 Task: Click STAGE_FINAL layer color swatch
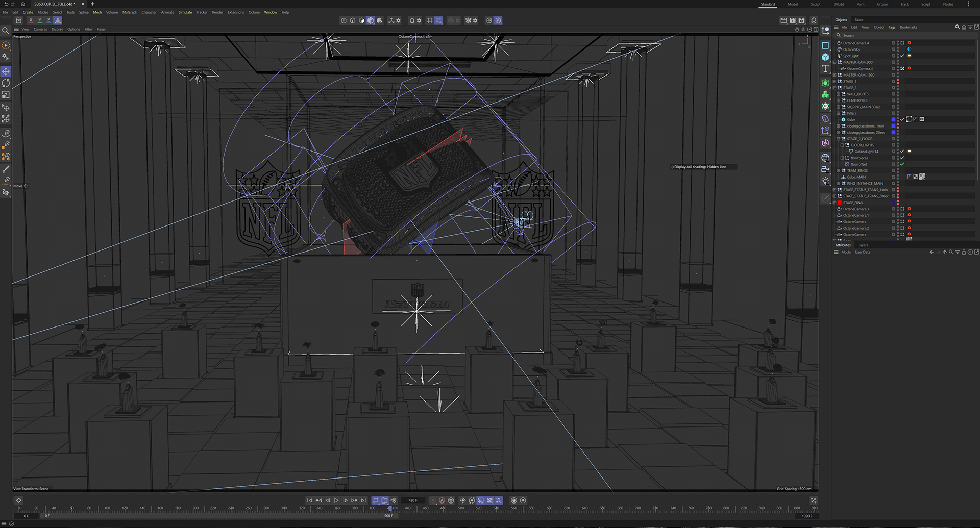click(893, 203)
